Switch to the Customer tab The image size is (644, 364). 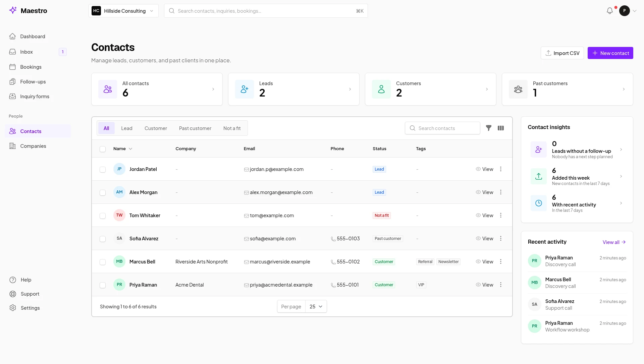[x=156, y=128]
